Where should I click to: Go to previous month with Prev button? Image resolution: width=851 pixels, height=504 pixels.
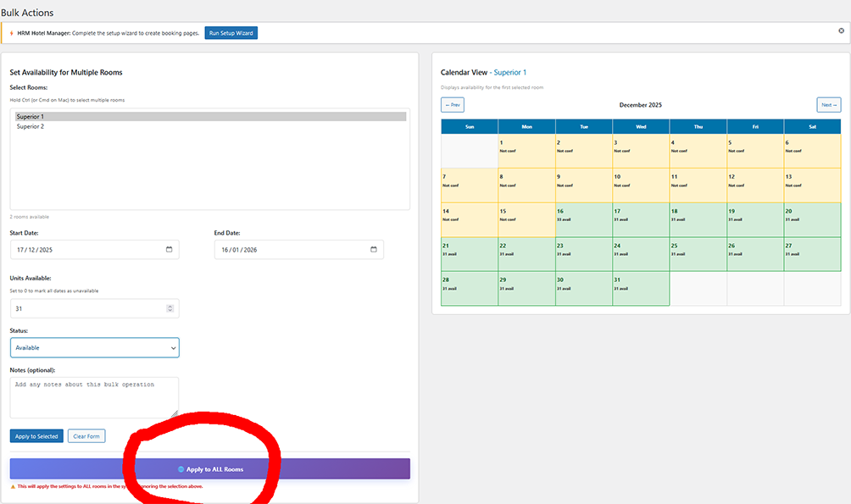(452, 105)
